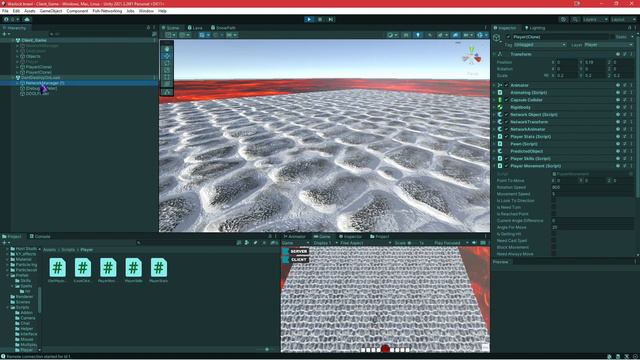Select the Hand view tool in Scene
The height and width of the screenshot is (360, 640).
tap(167, 49)
